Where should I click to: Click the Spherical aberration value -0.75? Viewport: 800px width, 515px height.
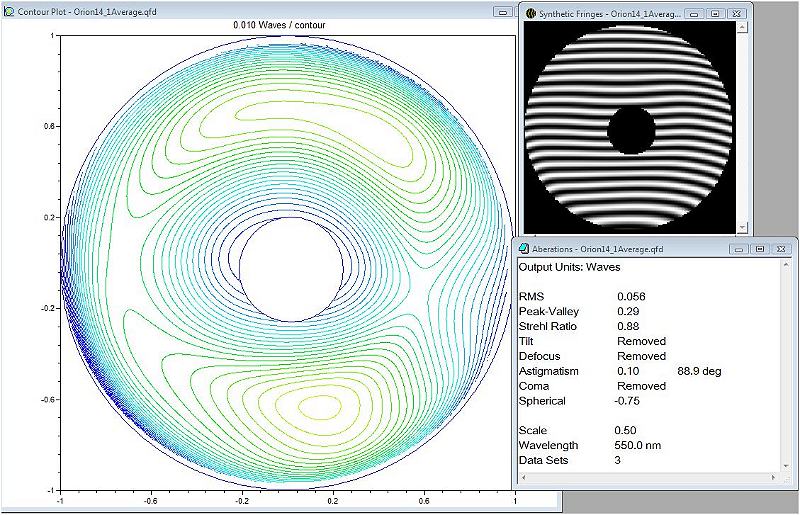coord(627,401)
